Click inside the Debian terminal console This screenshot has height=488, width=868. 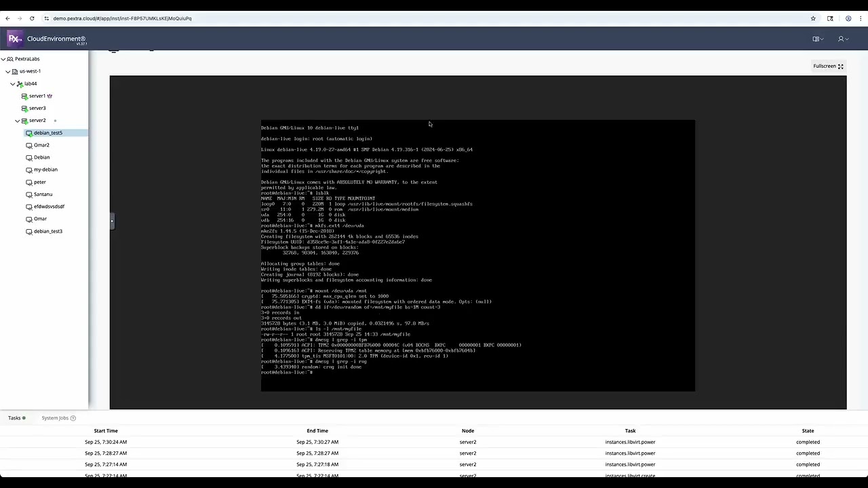click(x=478, y=256)
